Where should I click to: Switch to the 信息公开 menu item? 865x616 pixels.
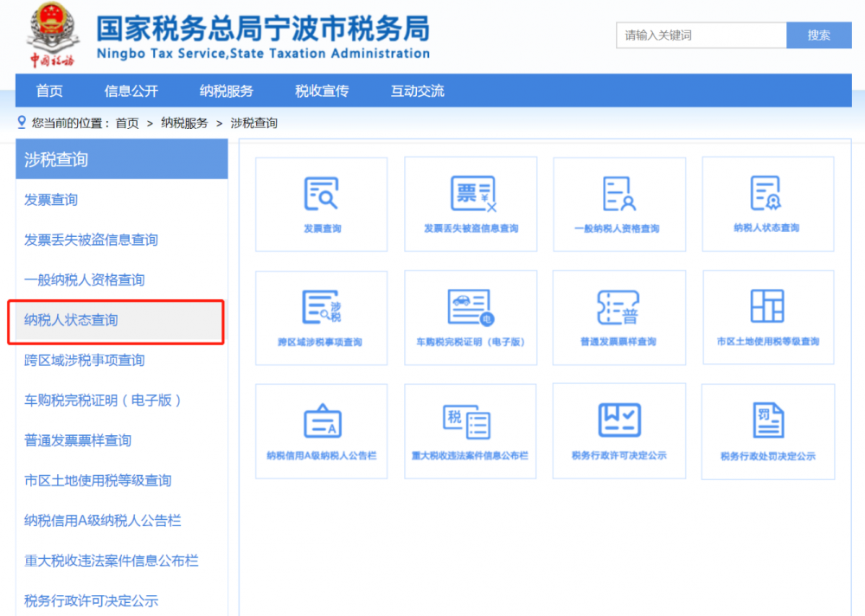131,90
